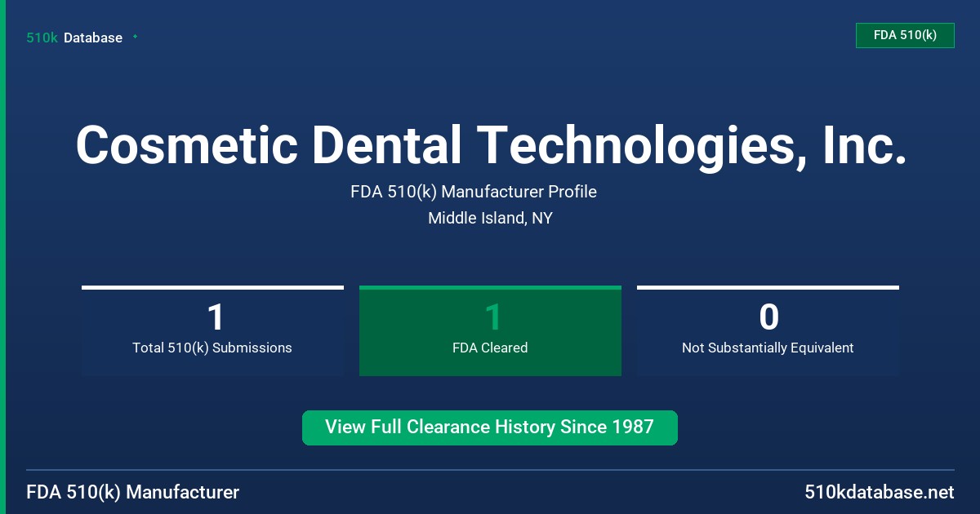The height and width of the screenshot is (514, 980).
Task: Click the Middle Island, NY location text
Action: 490,218
